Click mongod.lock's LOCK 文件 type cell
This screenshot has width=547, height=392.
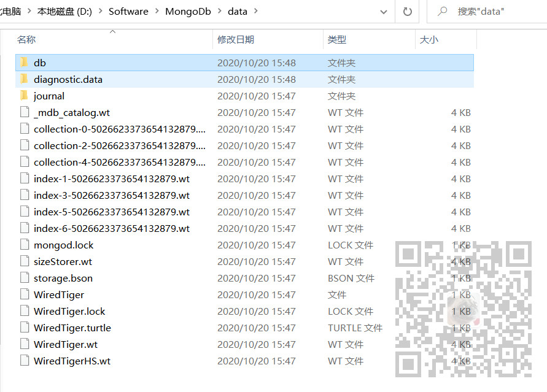click(x=351, y=245)
